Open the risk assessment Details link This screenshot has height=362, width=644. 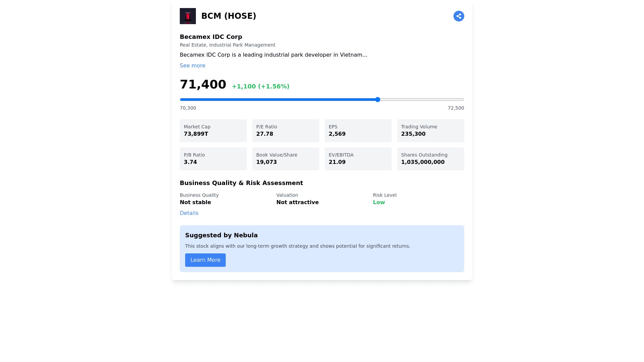point(189,213)
